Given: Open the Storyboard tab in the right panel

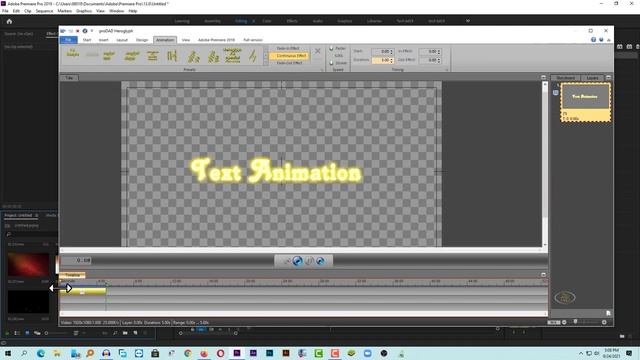Looking at the screenshot, I should point(565,78).
